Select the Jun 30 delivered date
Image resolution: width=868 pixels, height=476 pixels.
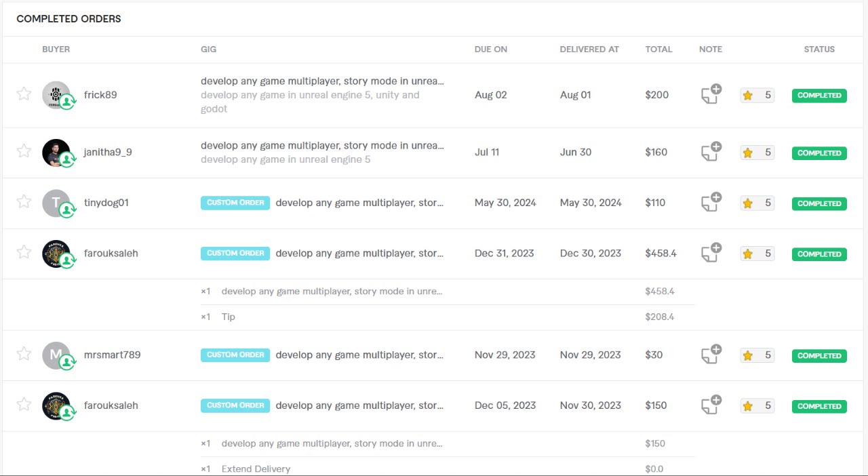coord(576,152)
